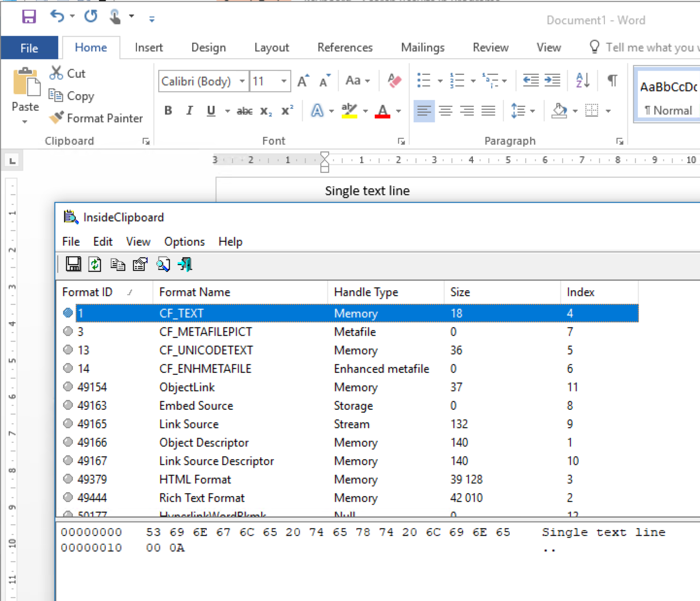Click the Sort A-Z icon in Paragraph group

[582, 81]
